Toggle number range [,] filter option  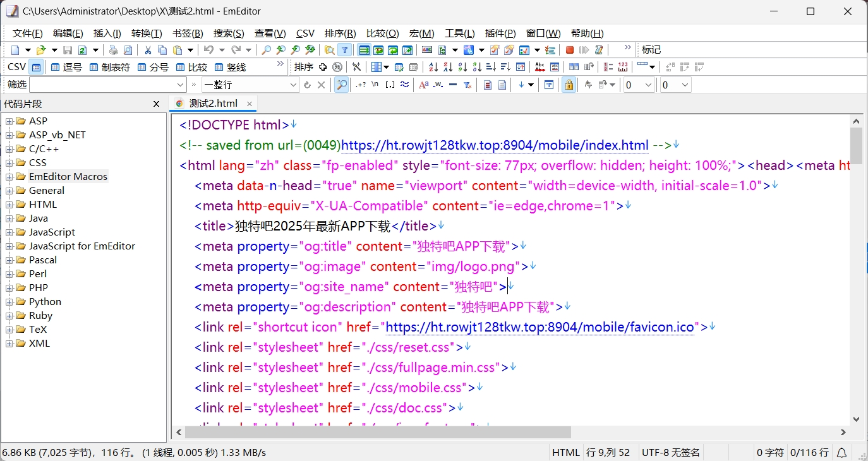pos(390,85)
